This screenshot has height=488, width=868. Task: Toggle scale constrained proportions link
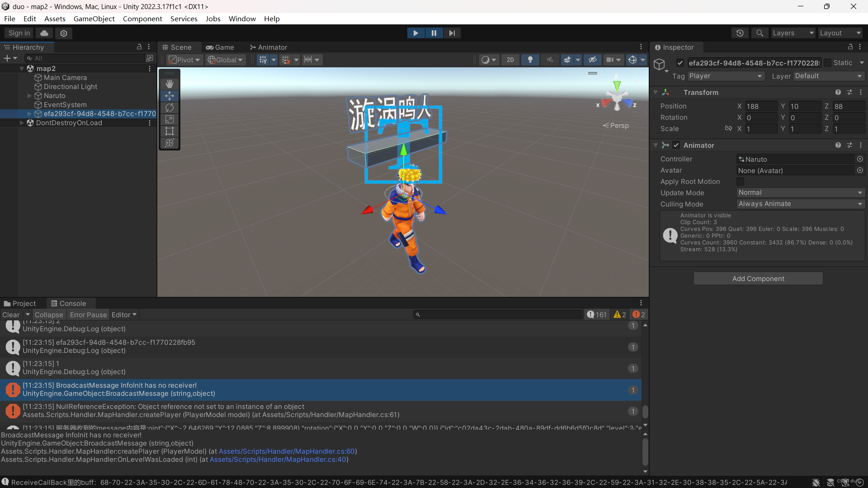click(728, 129)
